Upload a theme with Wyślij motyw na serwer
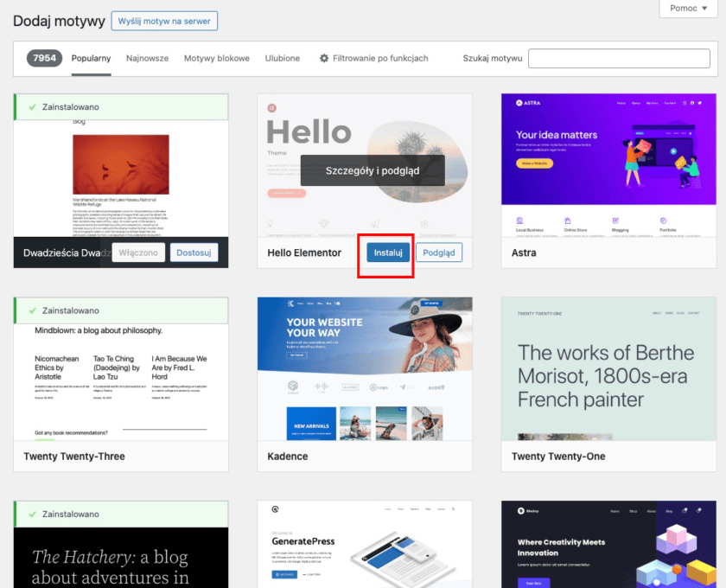This screenshot has height=588, width=726. [x=164, y=21]
